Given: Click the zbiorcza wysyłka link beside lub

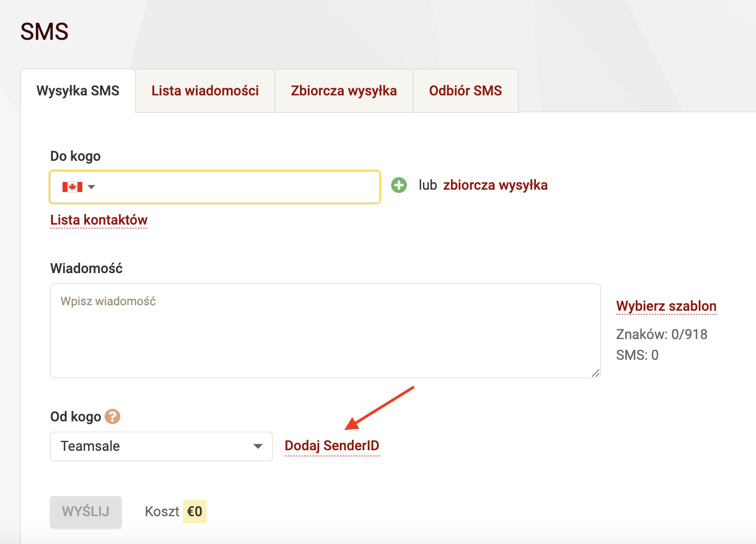Looking at the screenshot, I should [495, 185].
